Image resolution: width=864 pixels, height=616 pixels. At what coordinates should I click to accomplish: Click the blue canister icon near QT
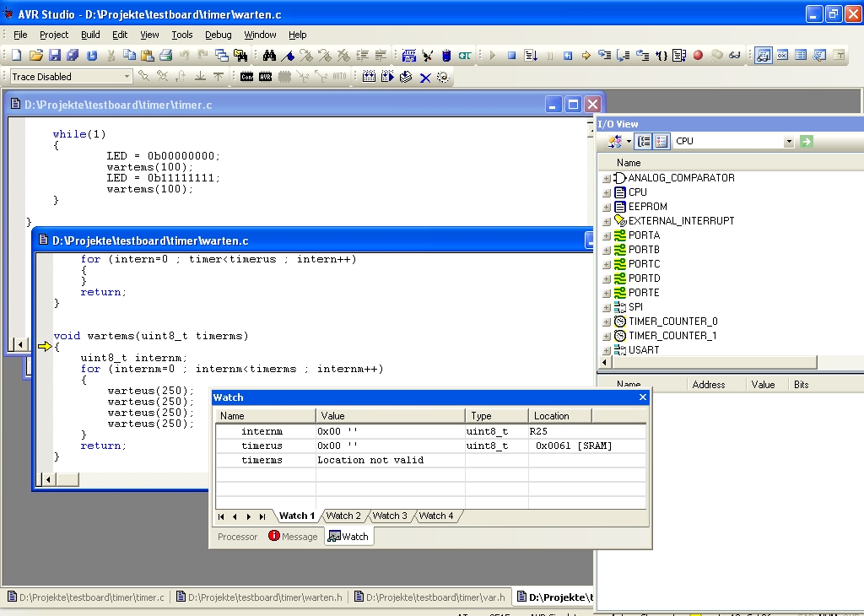point(446,55)
